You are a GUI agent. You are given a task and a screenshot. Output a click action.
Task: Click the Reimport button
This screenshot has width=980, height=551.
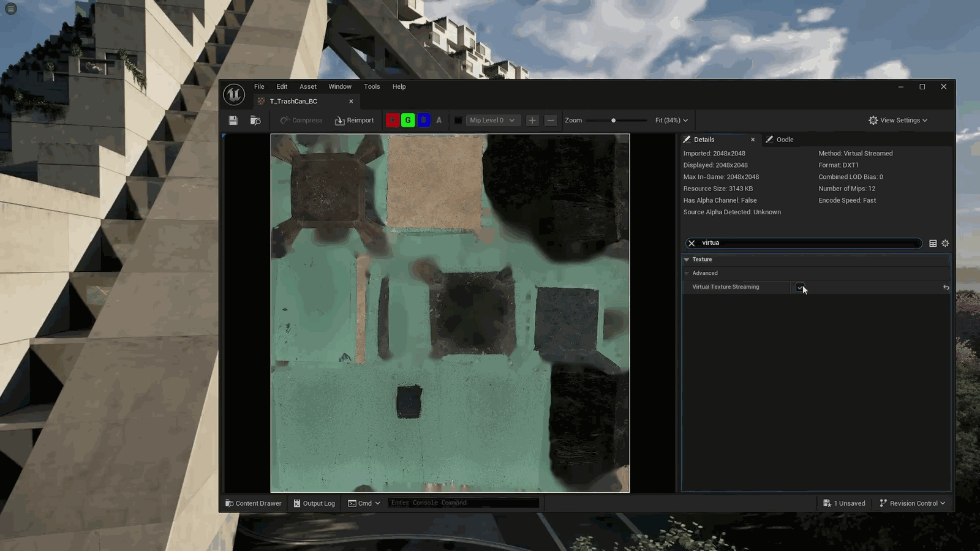pos(354,121)
